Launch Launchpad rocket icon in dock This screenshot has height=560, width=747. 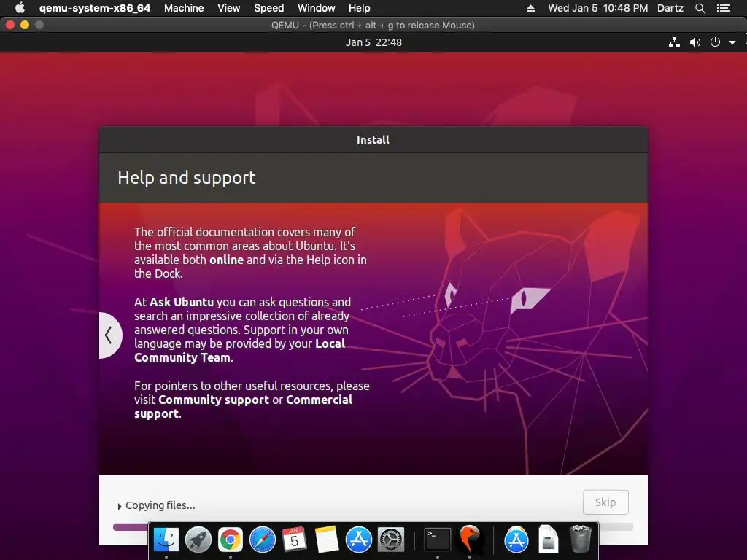tap(198, 540)
